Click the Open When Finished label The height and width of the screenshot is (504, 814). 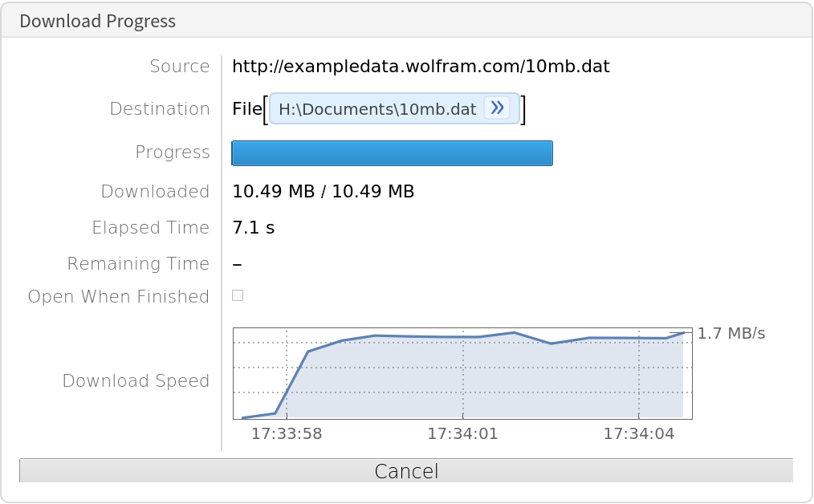tap(118, 297)
